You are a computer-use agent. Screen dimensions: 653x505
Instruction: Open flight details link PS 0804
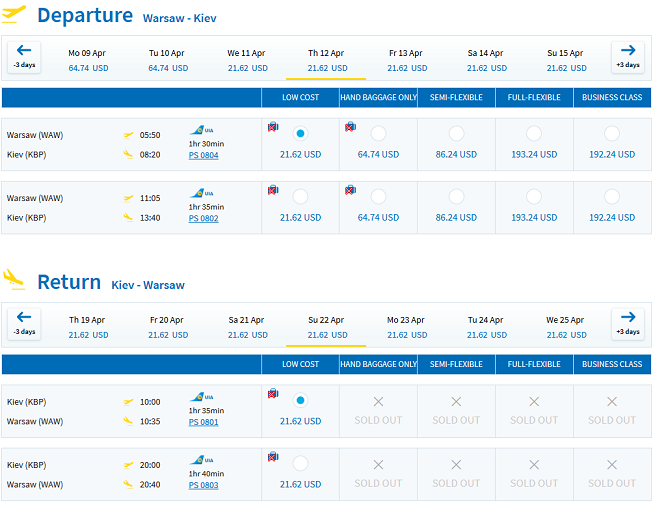click(203, 155)
